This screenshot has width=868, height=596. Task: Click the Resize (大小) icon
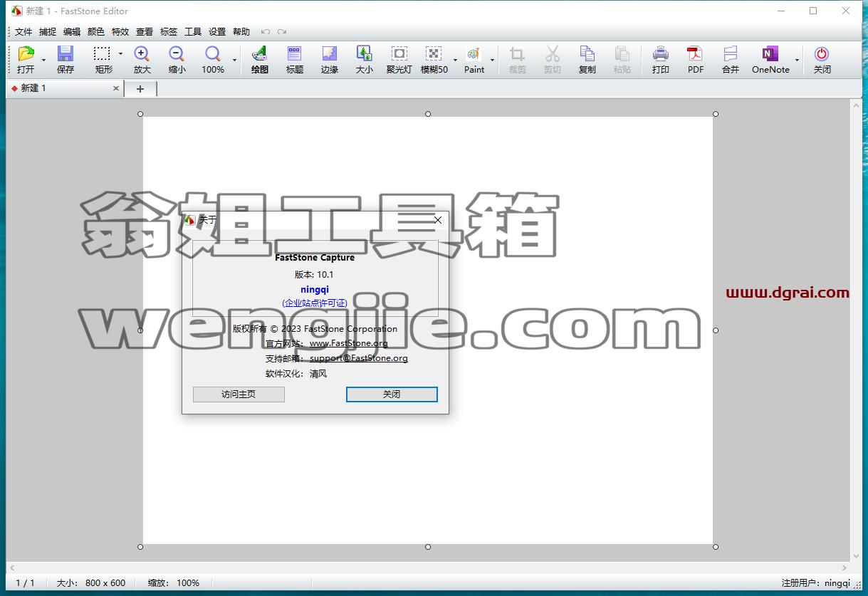coord(364,54)
